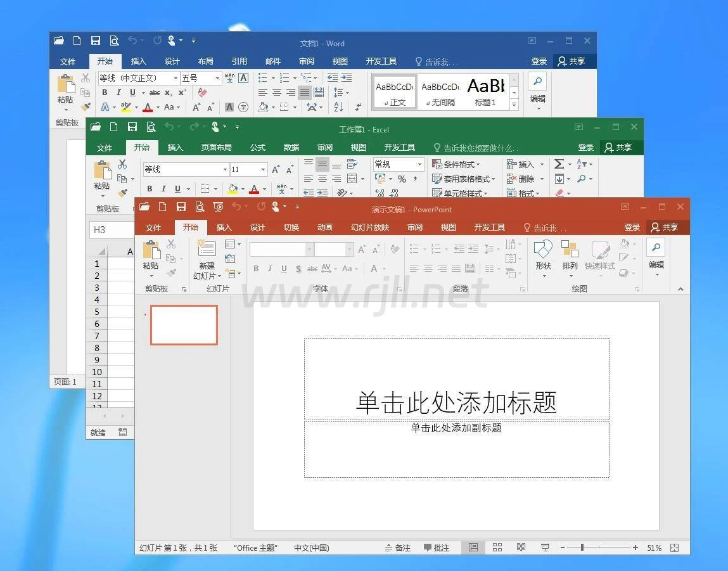Click the 共享 share button in PowerPoint
Viewport: 728px width, 571px height.
coord(665,228)
